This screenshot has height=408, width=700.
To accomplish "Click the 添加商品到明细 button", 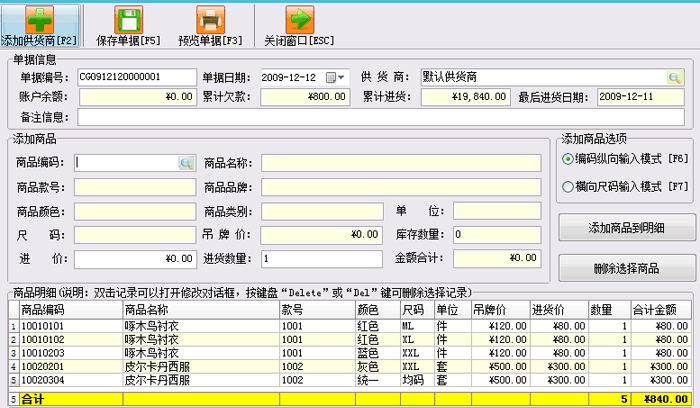I will click(x=624, y=228).
